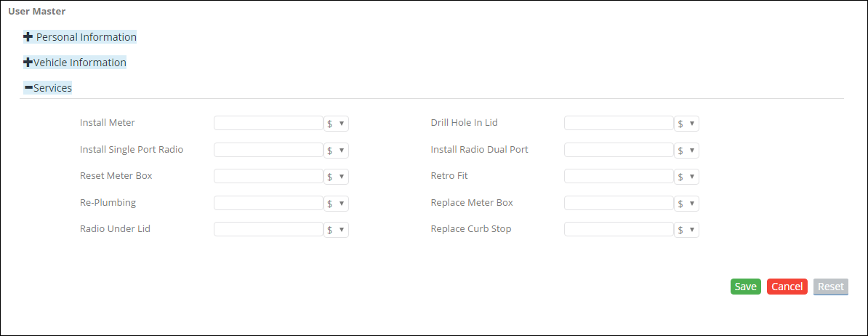Click the Install Radio Dual Port field
The width and height of the screenshot is (868, 336).
coord(619,150)
